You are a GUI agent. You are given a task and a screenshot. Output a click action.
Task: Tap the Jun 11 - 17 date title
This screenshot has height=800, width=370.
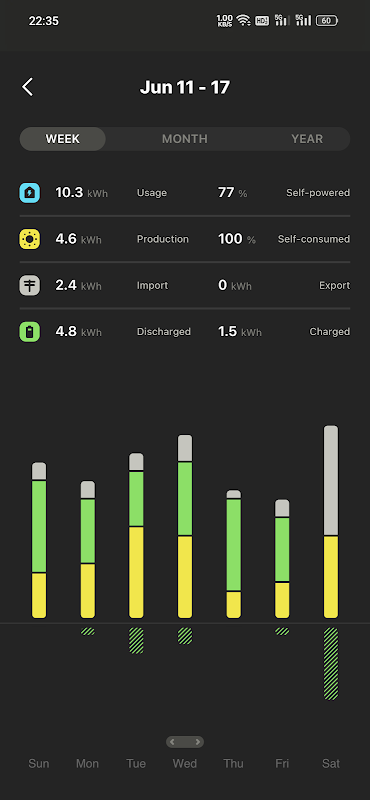185,87
